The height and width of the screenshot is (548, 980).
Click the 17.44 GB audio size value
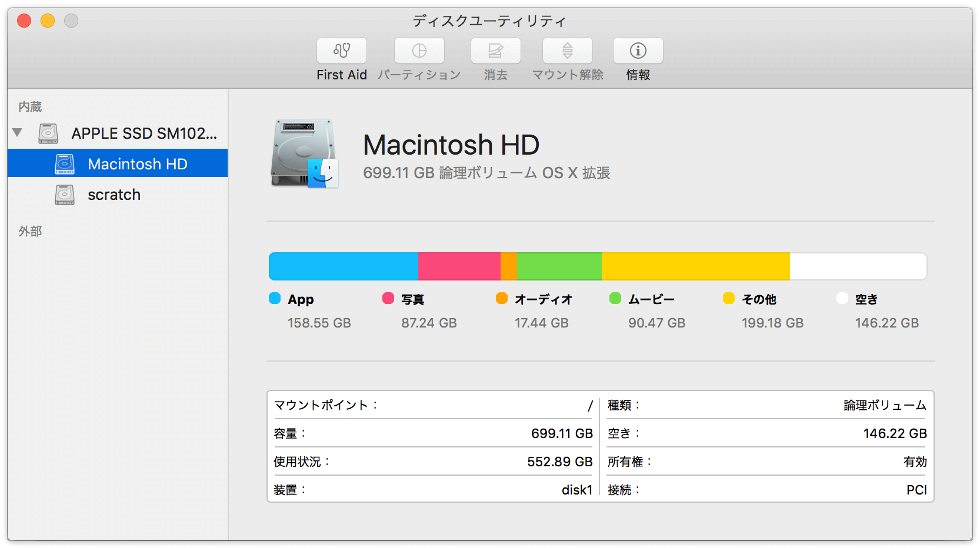click(x=542, y=323)
